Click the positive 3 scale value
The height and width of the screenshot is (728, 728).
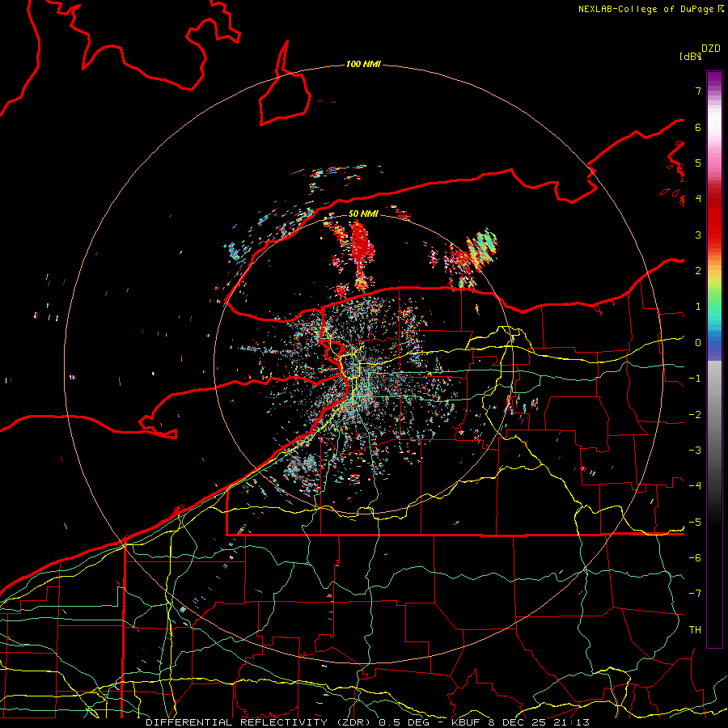(x=698, y=235)
